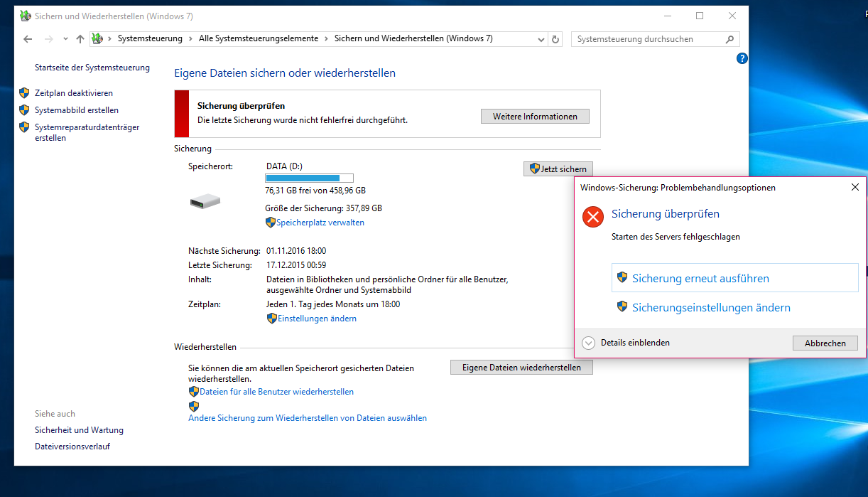Image resolution: width=868 pixels, height=497 pixels.
Task: Open the recent locations dropdown arrow
Action: pos(65,39)
